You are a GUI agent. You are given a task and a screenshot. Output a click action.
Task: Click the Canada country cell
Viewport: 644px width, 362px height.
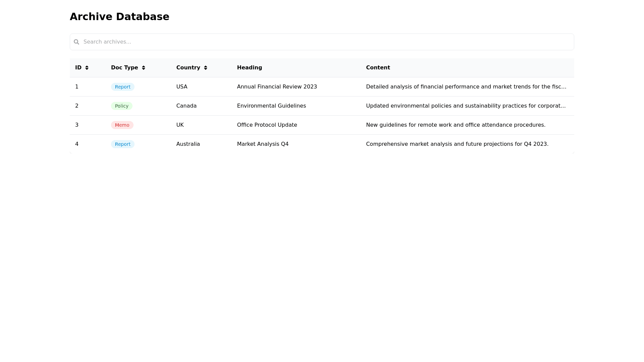[x=186, y=106]
